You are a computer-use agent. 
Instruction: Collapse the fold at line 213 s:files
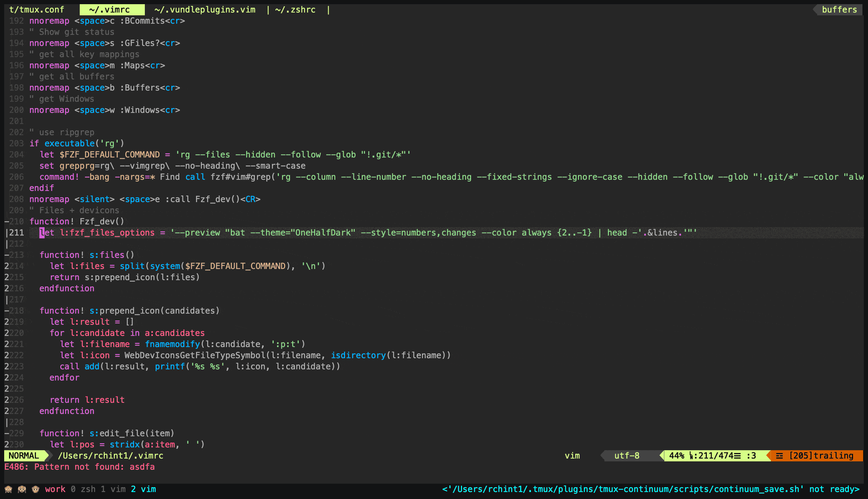point(7,255)
